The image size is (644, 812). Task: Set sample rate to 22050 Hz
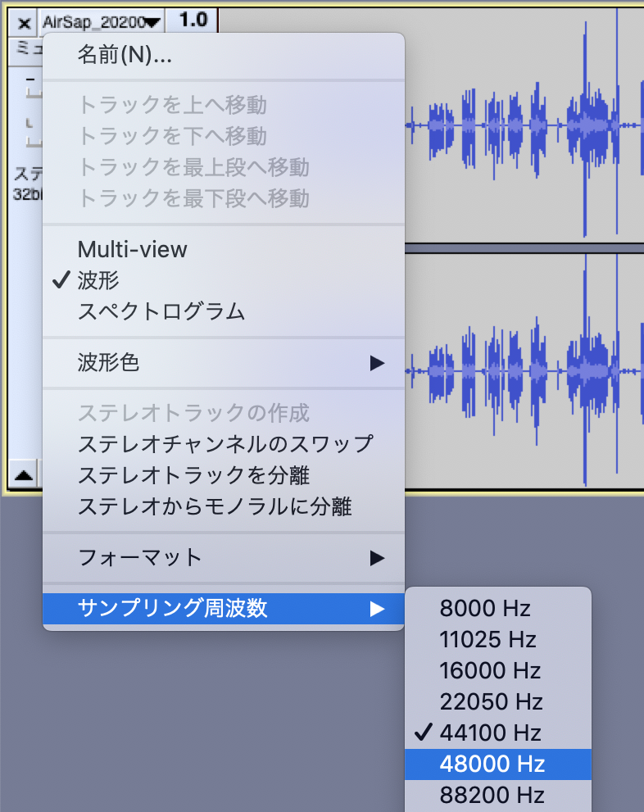[x=498, y=701]
